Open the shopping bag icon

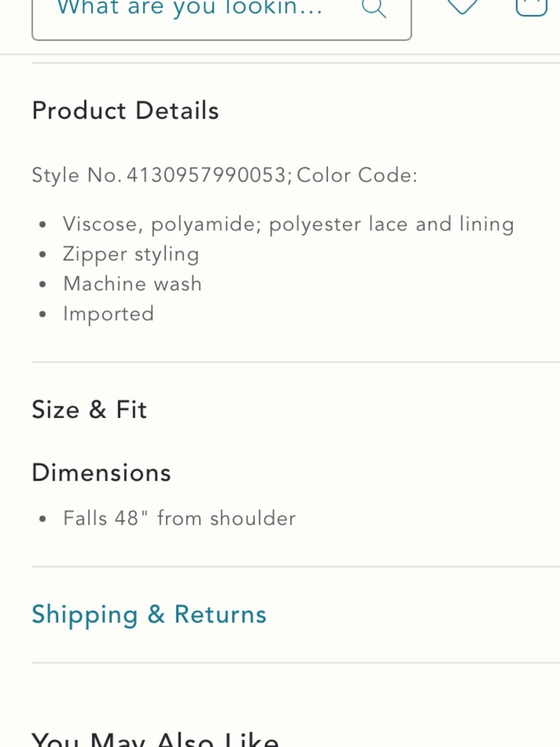[x=531, y=7]
